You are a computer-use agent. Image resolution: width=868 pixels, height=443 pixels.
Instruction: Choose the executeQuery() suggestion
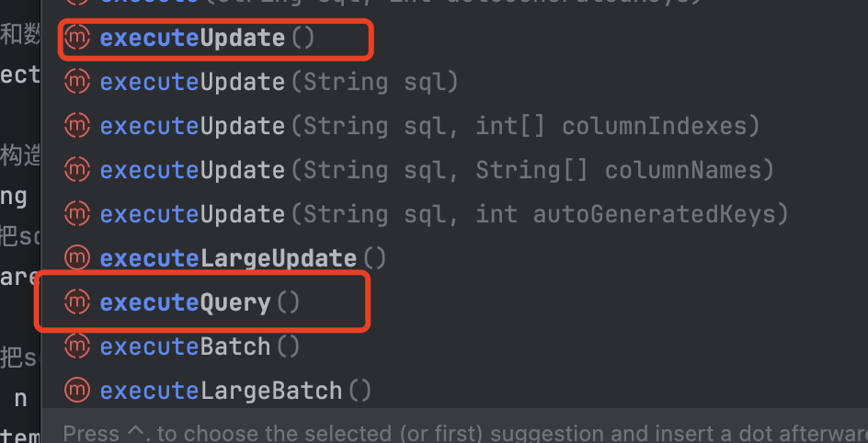coord(454,302)
